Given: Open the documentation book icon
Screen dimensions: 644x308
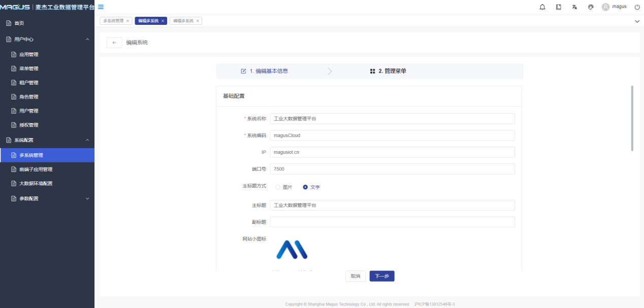Looking at the screenshot, I should click(559, 7).
